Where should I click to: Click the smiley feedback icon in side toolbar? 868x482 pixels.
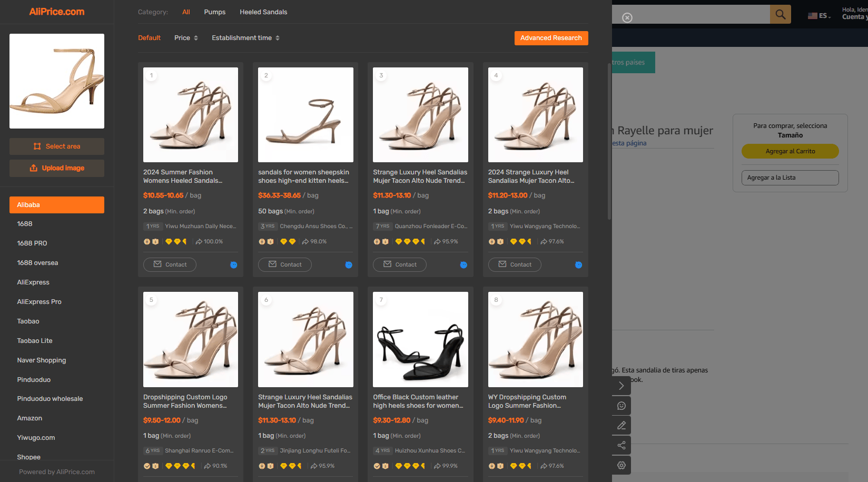point(622,406)
